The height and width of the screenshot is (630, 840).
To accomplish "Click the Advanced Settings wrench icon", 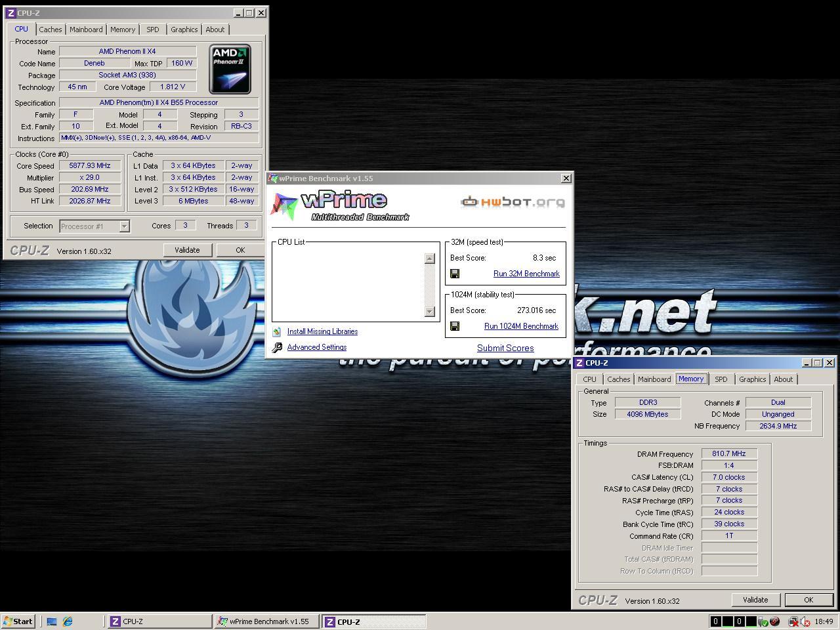I will pos(277,348).
